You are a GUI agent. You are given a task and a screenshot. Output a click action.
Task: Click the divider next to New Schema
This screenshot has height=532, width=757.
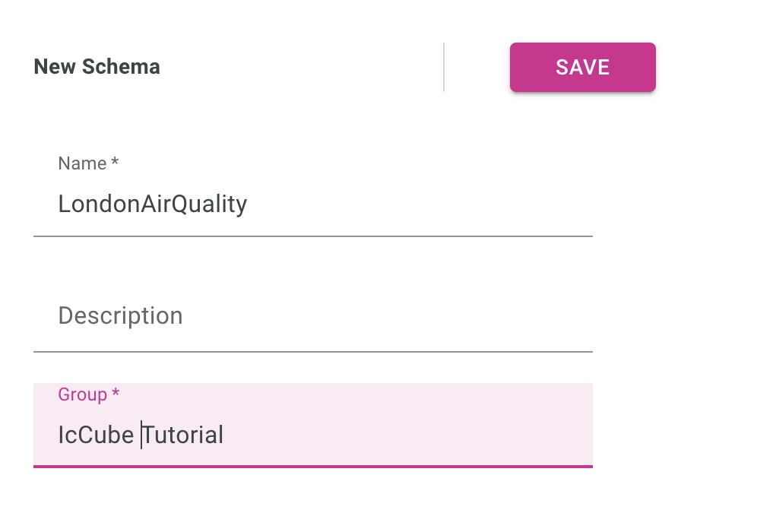445,67
